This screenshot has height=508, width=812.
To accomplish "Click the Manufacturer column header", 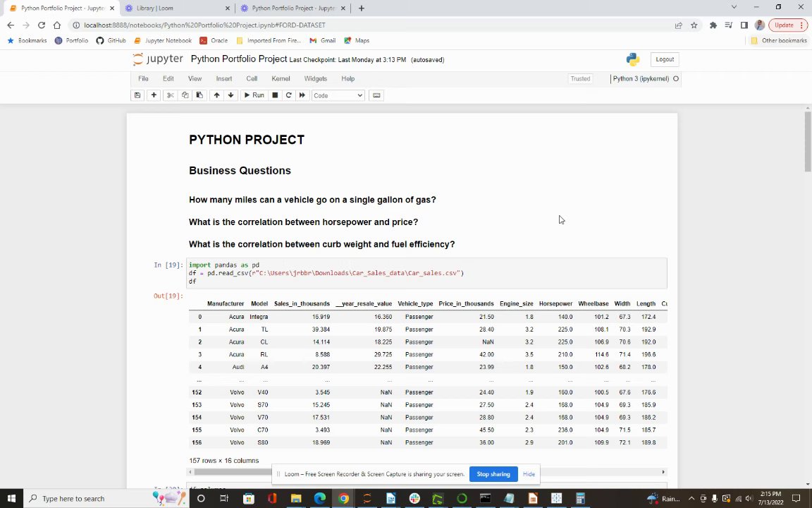I will [x=226, y=304].
